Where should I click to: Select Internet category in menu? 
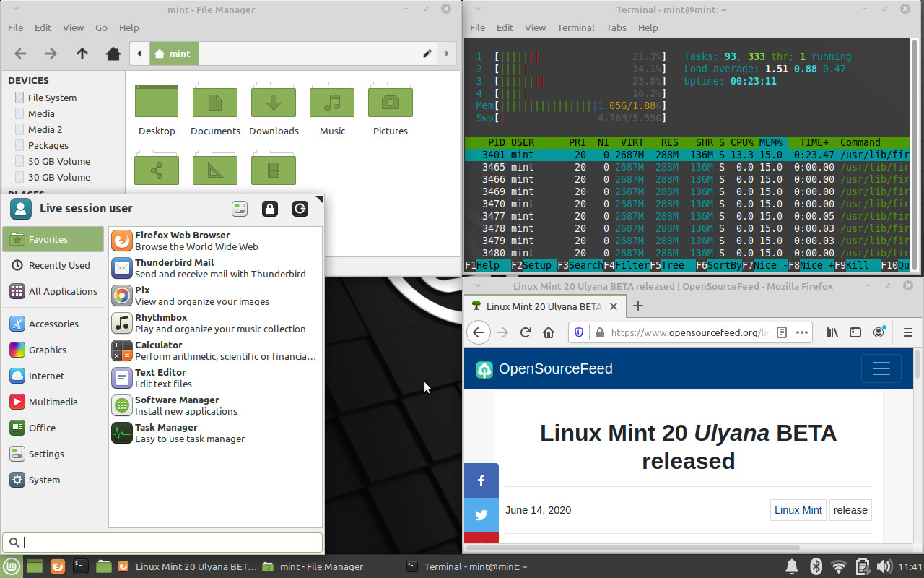(x=53, y=376)
